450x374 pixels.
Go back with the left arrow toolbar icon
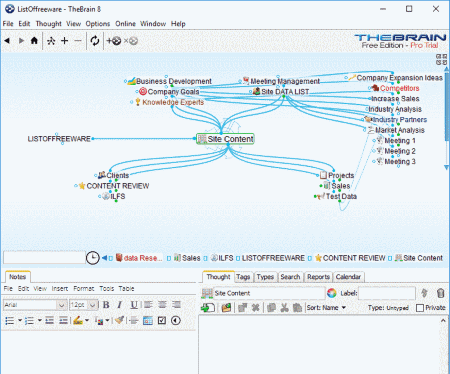coord(7,41)
